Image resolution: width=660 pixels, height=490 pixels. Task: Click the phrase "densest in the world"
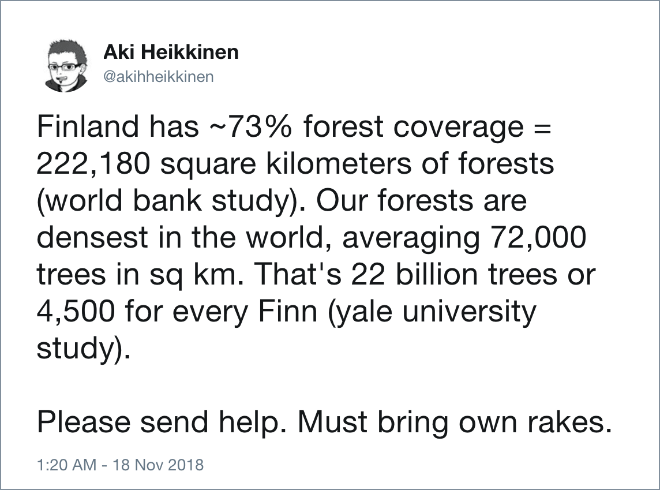pyautogui.click(x=183, y=238)
